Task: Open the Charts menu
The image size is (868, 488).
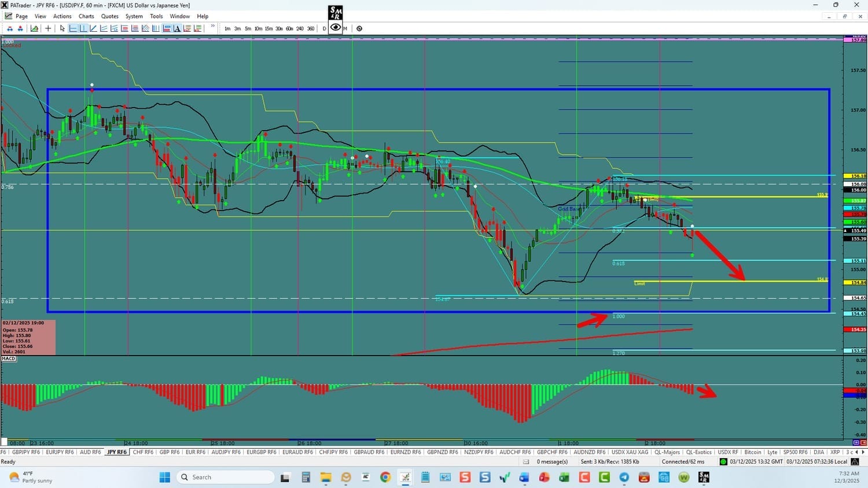Action: 86,16
